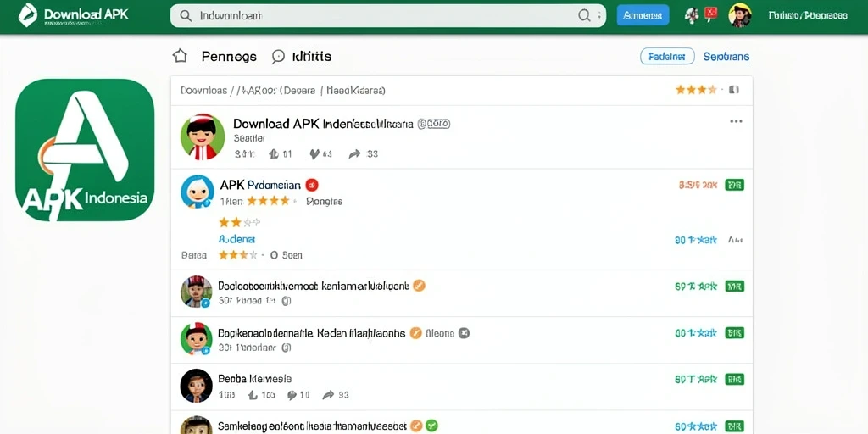Click green badge in APK Pedemeiian row

click(734, 185)
